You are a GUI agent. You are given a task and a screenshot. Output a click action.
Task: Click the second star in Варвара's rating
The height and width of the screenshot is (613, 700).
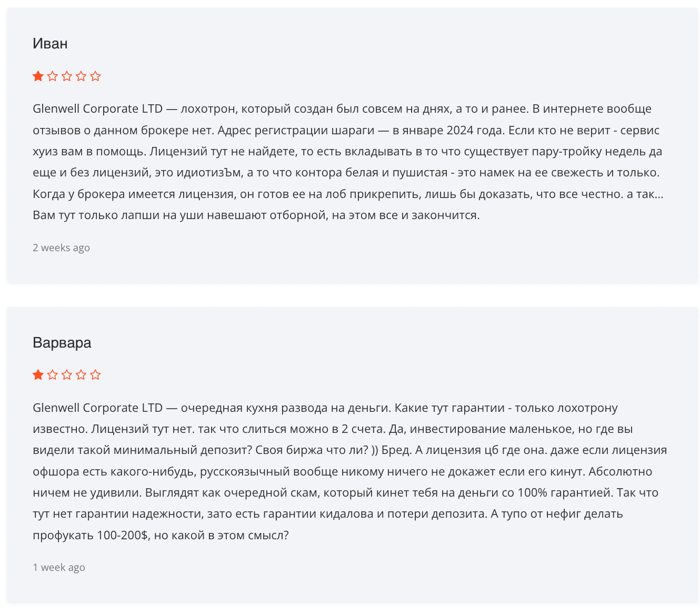click(x=52, y=375)
